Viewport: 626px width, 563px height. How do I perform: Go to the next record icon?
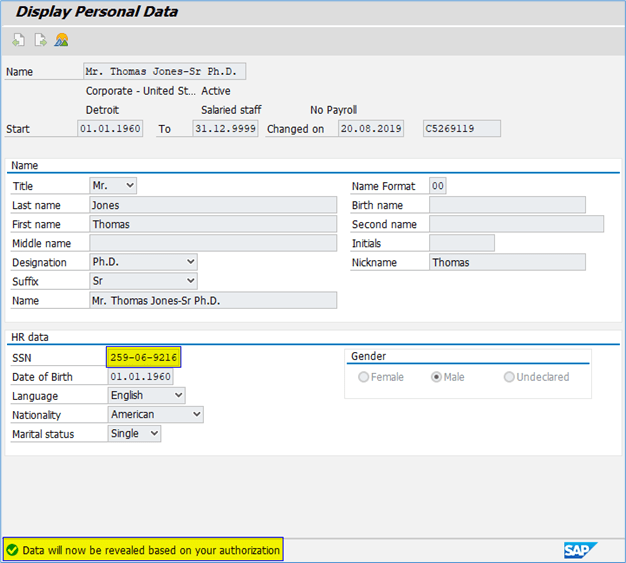pos(40,40)
